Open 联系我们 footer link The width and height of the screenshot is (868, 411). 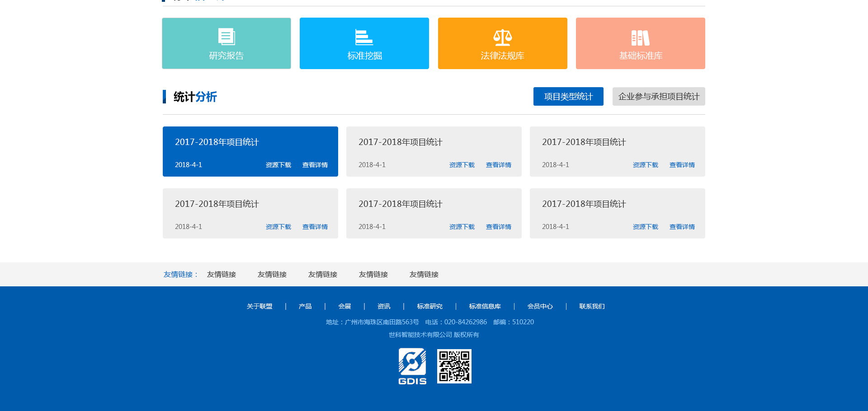[x=591, y=307]
